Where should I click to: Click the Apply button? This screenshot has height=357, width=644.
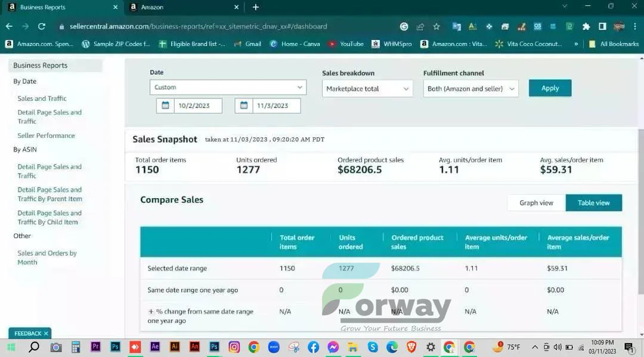[x=550, y=88]
